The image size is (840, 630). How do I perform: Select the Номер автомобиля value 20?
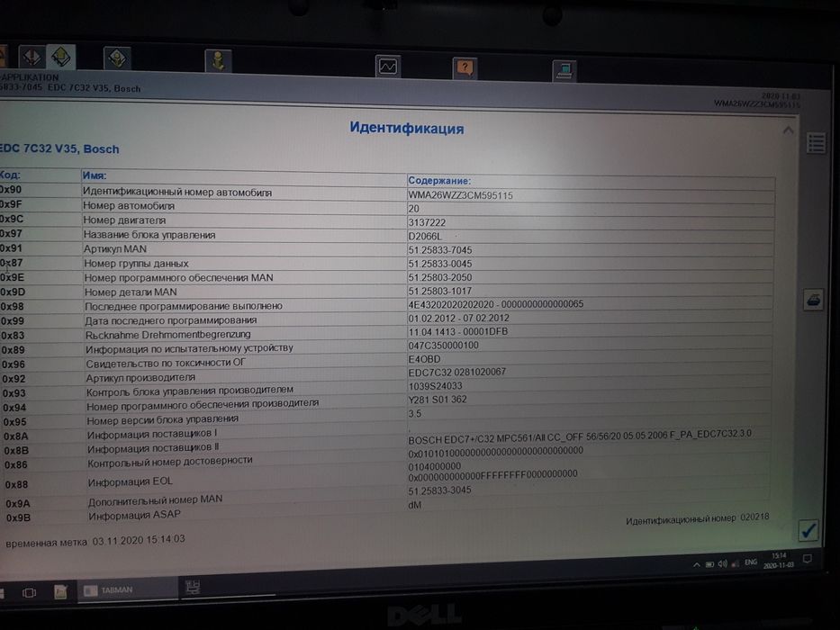click(x=413, y=209)
